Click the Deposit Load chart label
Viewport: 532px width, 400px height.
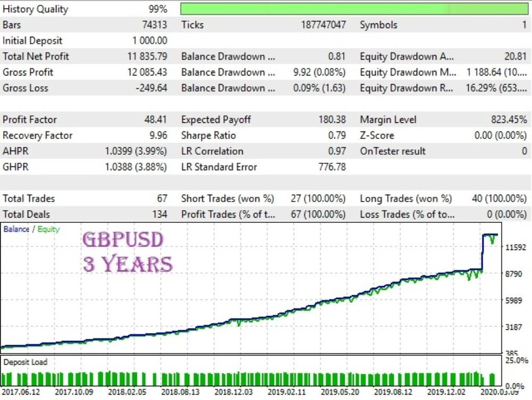26,362
